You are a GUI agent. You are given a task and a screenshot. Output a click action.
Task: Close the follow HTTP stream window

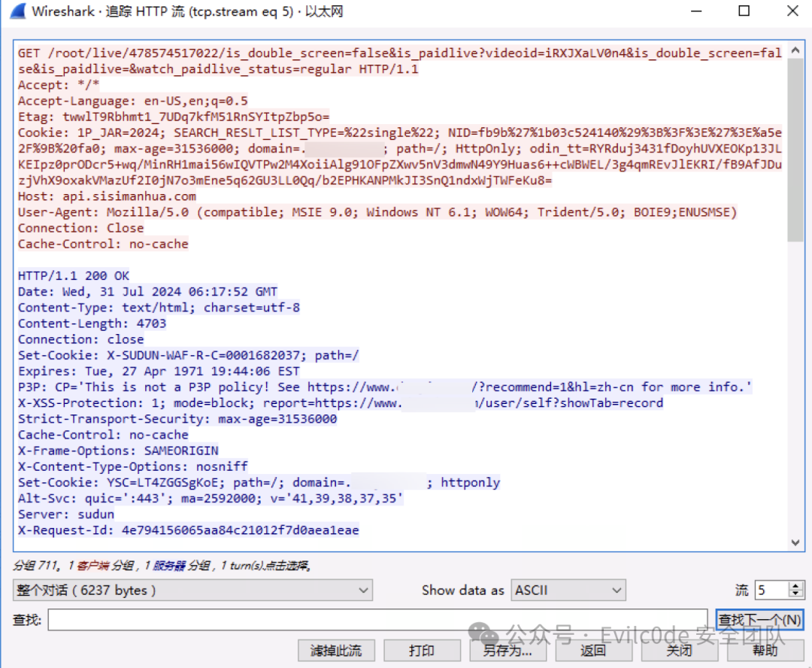tap(792, 11)
